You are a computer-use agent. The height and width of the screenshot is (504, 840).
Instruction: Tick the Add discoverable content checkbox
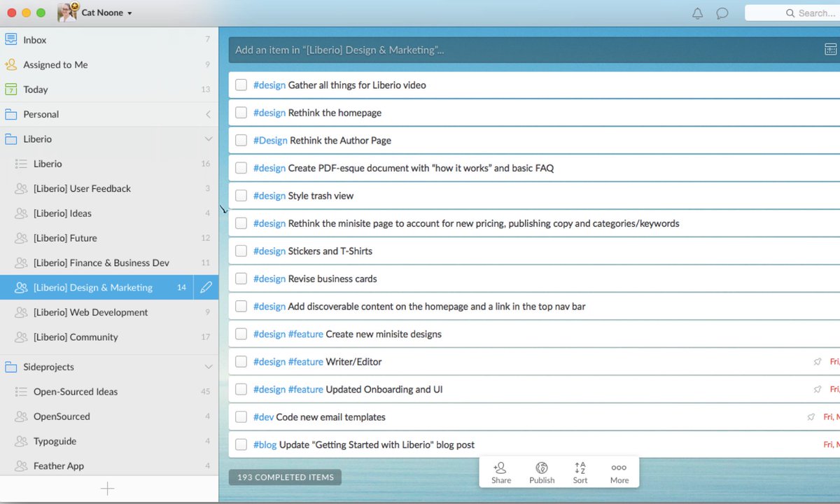click(241, 306)
